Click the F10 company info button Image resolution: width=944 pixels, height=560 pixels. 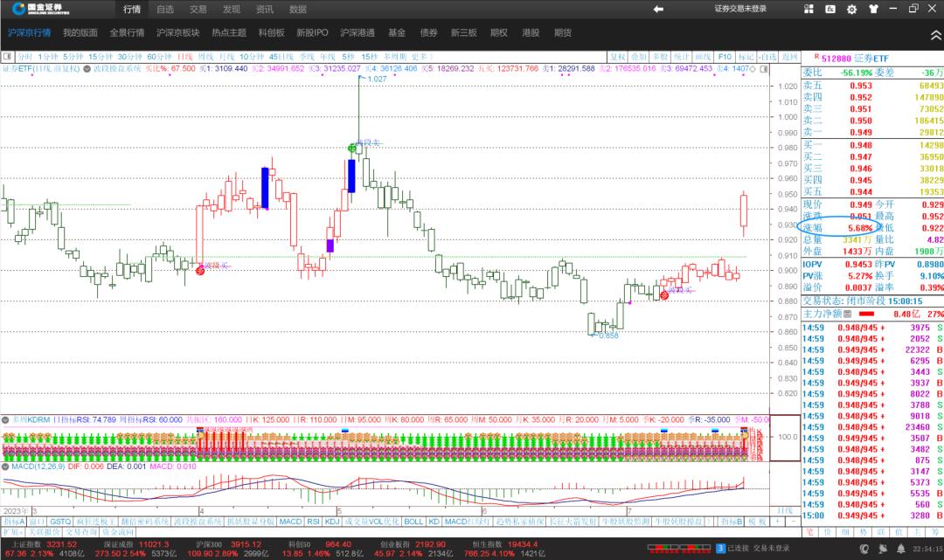[x=724, y=56]
